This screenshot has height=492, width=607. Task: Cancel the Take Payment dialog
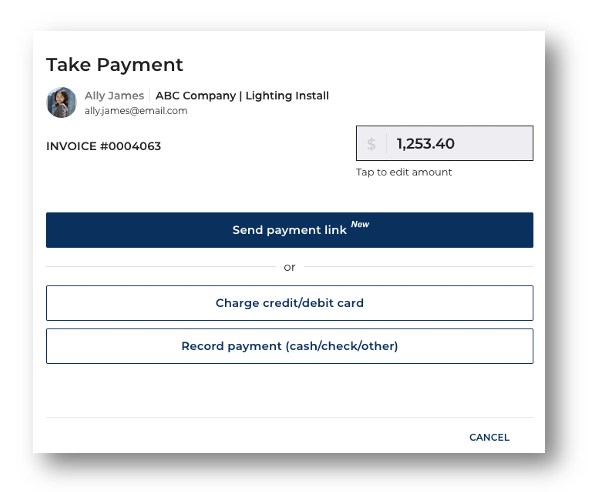[489, 437]
